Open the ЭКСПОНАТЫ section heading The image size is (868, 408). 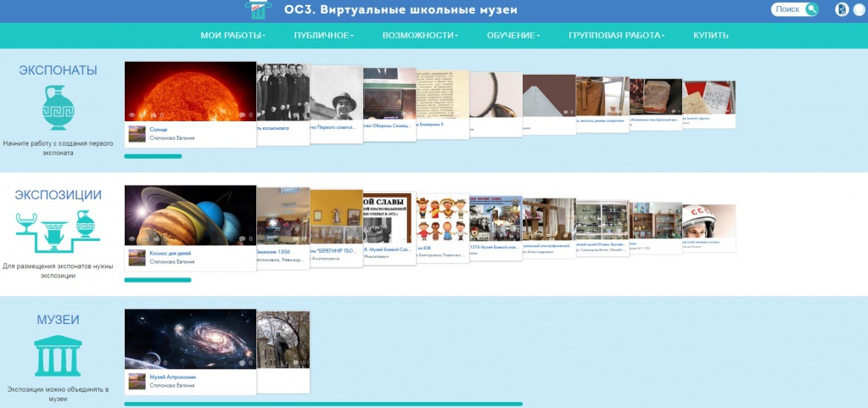click(59, 70)
